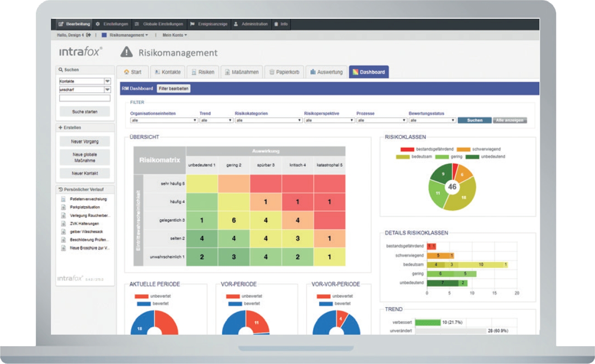The image size is (595, 364).
Task: Click the warning triangle icon beside Risikomanagement
Action: tap(127, 52)
